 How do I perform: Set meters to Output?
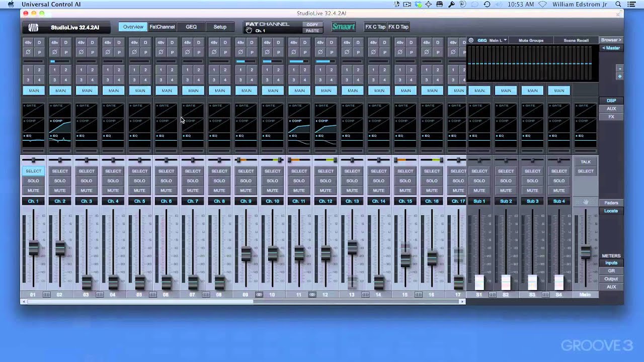(611, 279)
